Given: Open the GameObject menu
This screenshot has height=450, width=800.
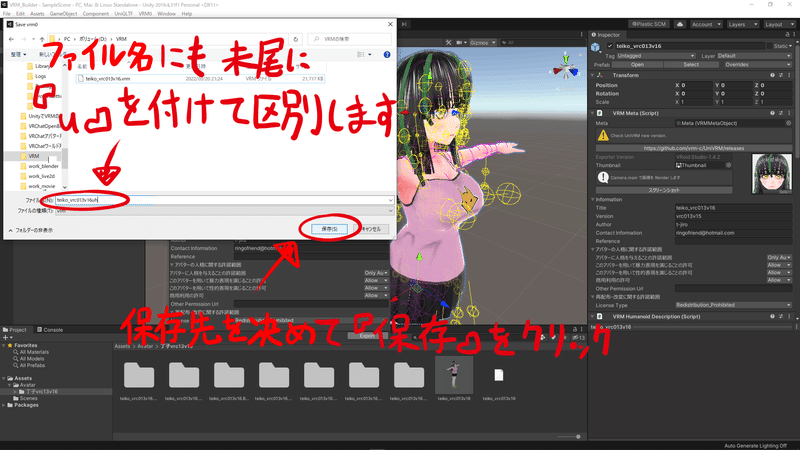Looking at the screenshot, I should tap(63, 14).
